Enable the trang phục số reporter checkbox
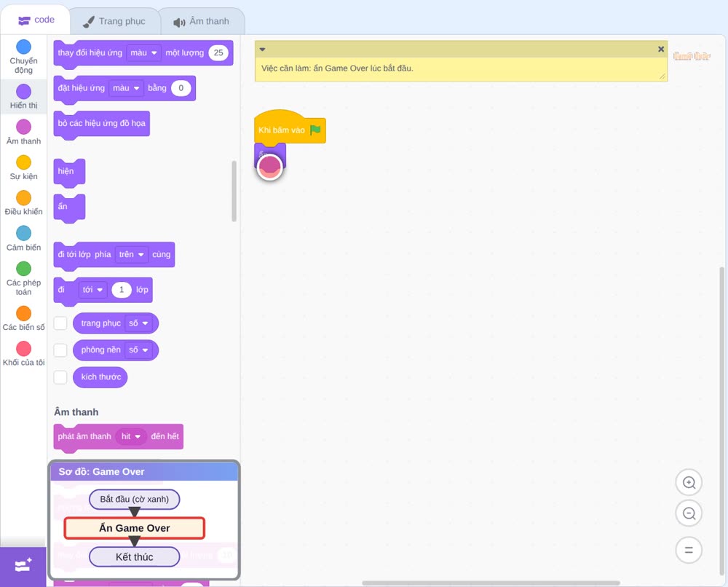 pyautogui.click(x=60, y=323)
